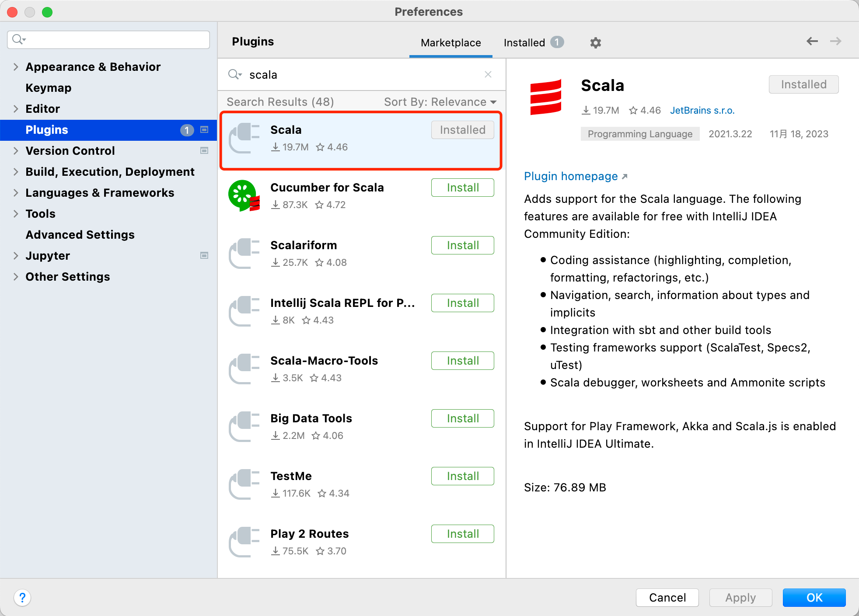Clear the scala plugin search text

point(488,74)
